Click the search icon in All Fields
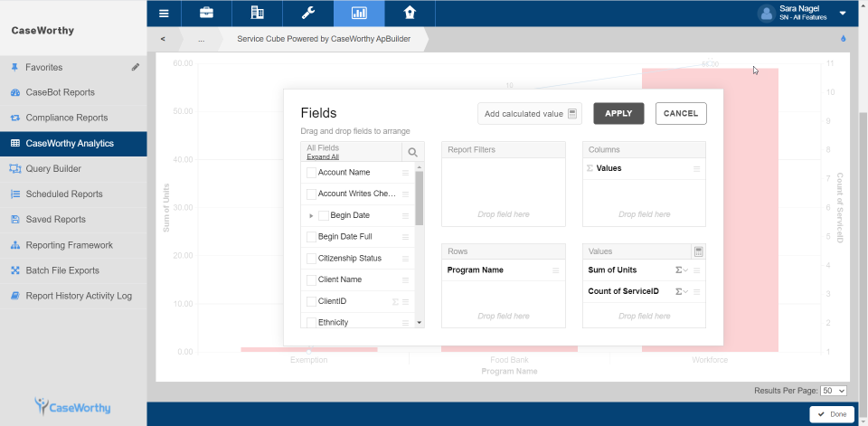Screen dimensions: 868x426 (413, 152)
